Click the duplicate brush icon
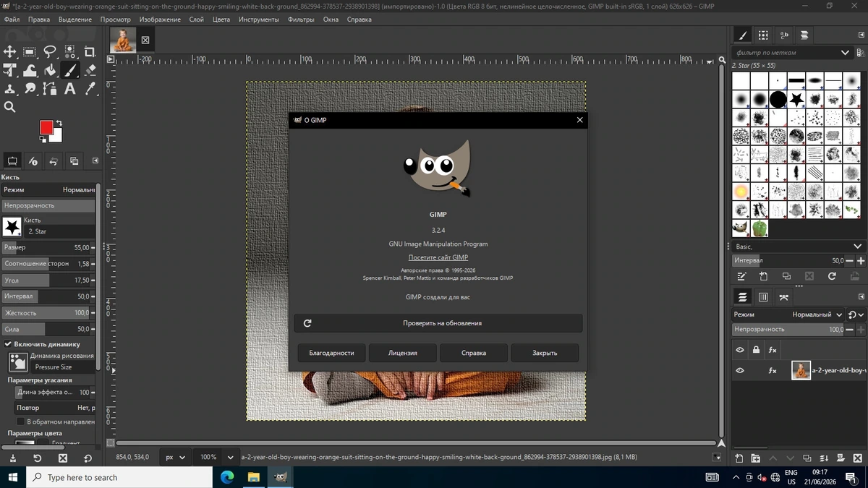The height and width of the screenshot is (488, 868). pos(786,276)
